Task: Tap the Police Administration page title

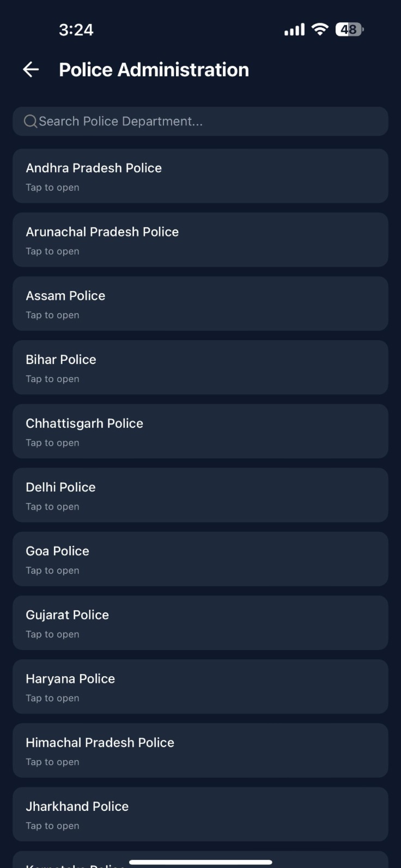Action: (154, 70)
